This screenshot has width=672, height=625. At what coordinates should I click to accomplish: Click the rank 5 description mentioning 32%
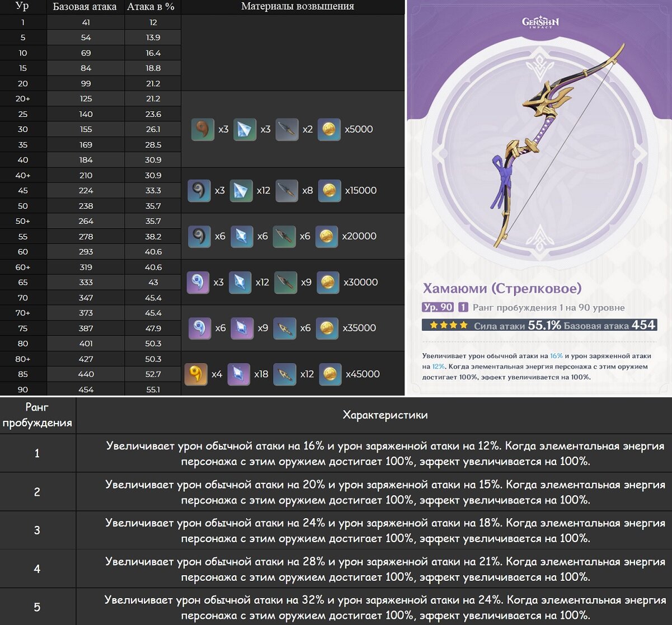tap(386, 608)
